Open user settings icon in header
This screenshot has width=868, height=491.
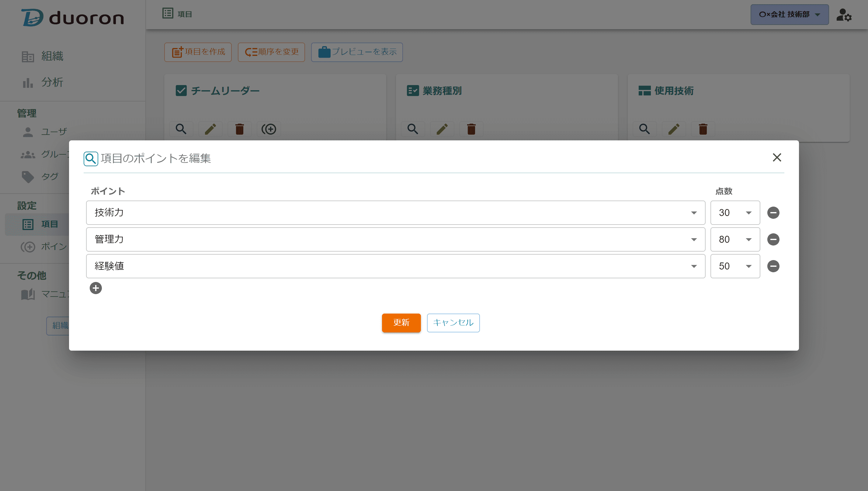coord(844,15)
